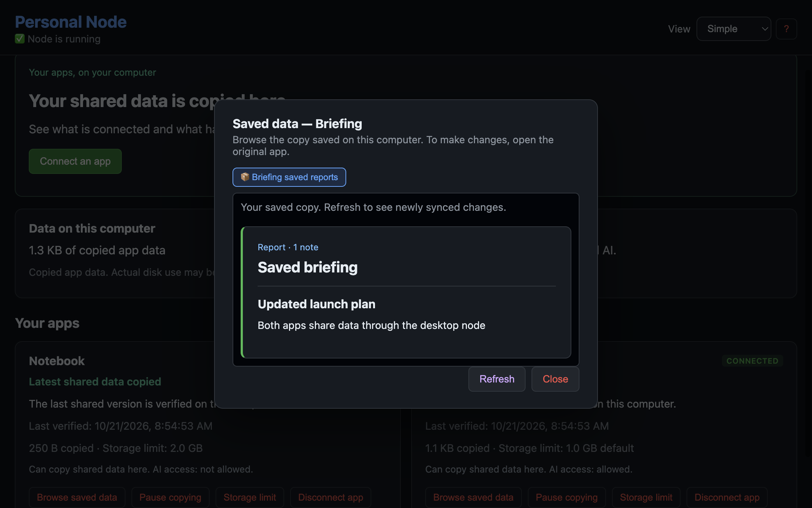
Task: Click Connect an app button
Action: 75,161
